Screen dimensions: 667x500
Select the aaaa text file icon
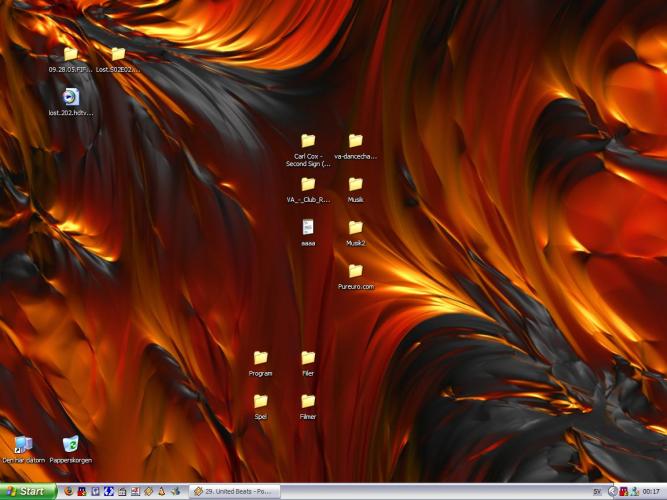coord(308,227)
